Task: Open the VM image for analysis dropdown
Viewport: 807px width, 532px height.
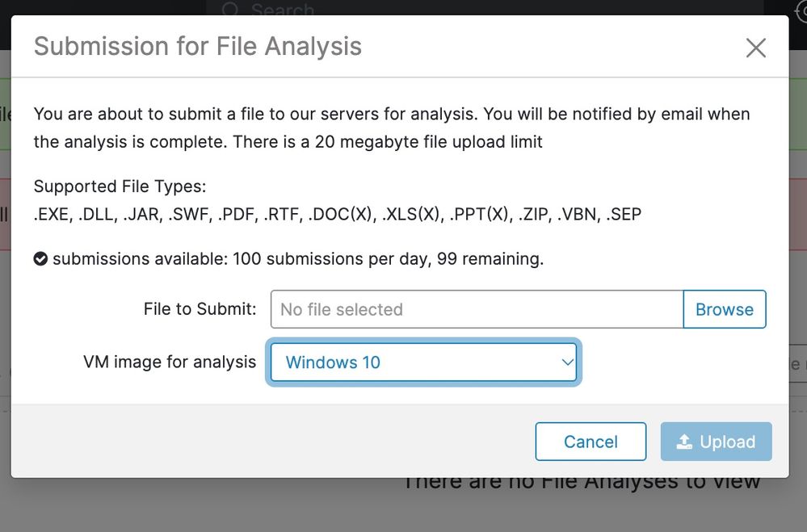Action: pyautogui.click(x=423, y=362)
